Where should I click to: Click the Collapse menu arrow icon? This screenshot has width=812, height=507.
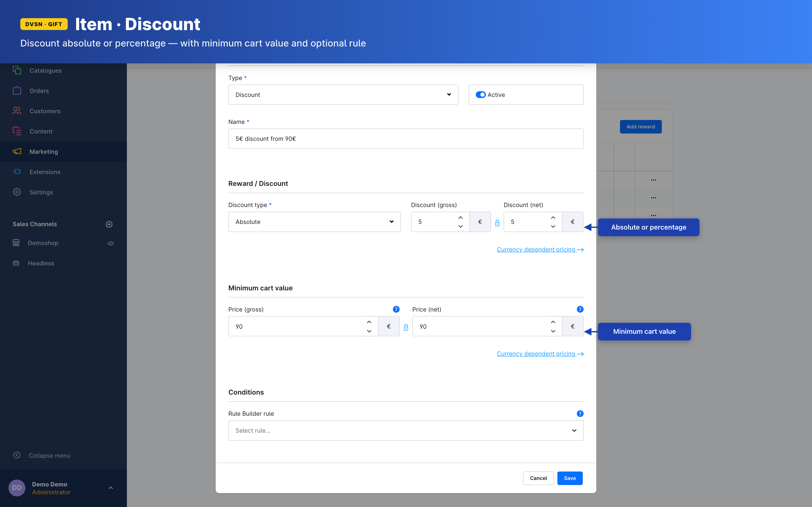[17, 455]
